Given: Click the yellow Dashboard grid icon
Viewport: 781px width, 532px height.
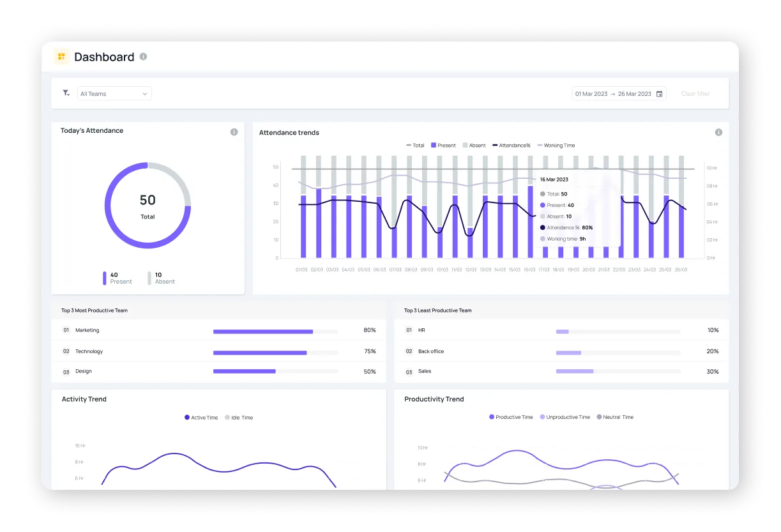Looking at the screenshot, I should 61,56.
